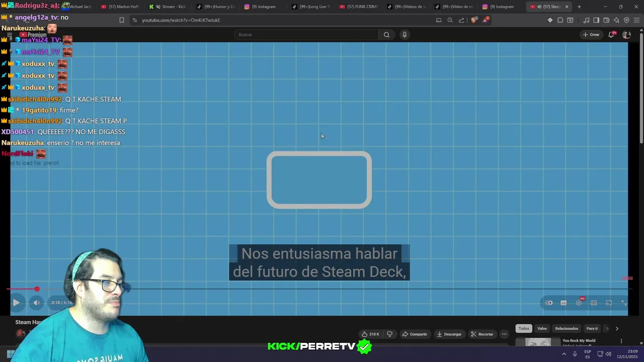Click the Descargar button
This screenshot has width=644, height=362.
pos(449,334)
